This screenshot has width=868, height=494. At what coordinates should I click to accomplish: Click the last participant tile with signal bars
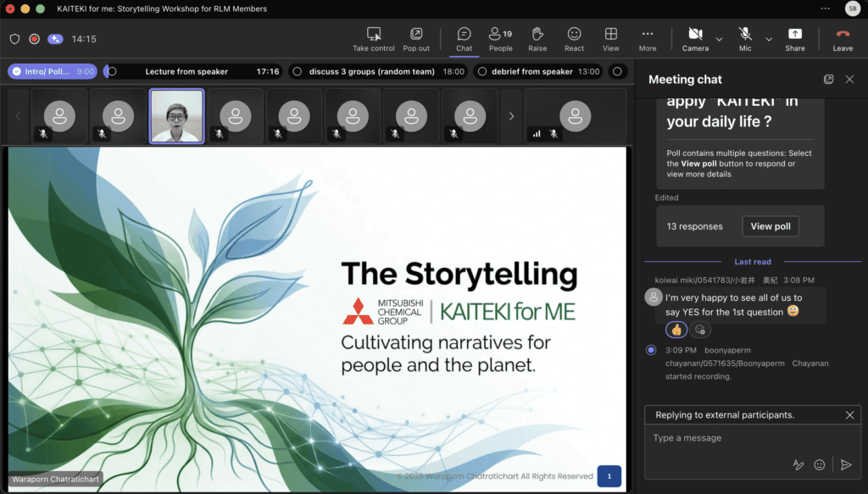(x=575, y=116)
